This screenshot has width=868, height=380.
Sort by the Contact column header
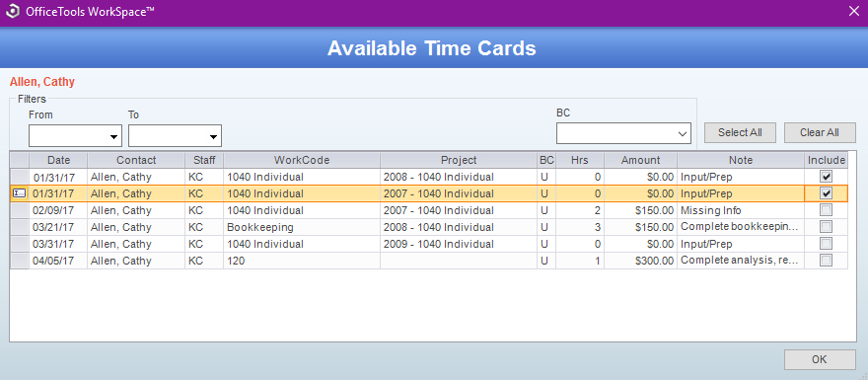[x=136, y=160]
